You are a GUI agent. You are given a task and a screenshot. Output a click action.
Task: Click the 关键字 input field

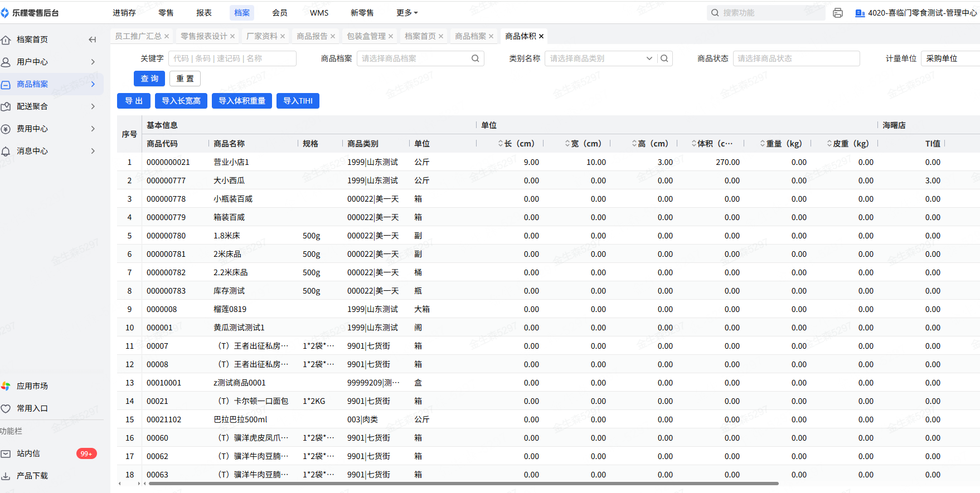[x=232, y=58]
